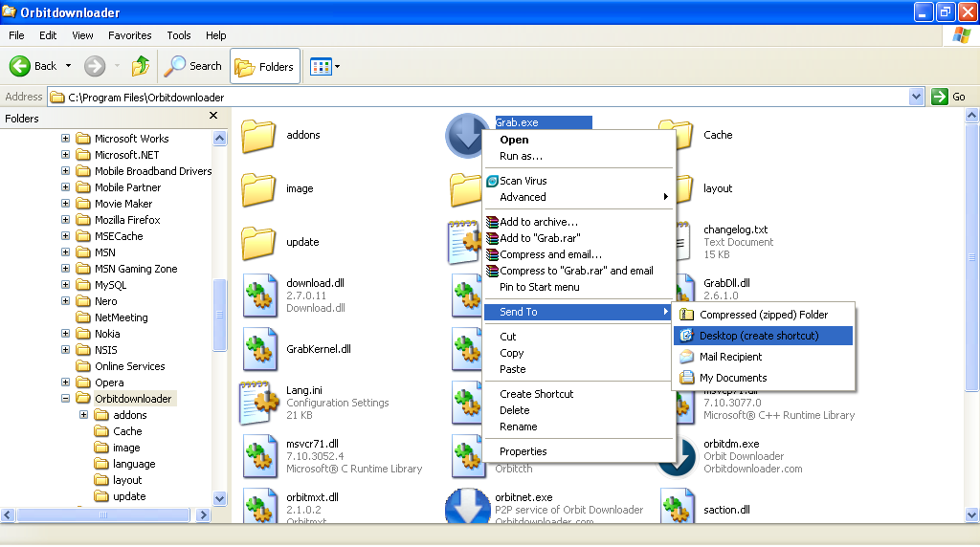
Task: Select language subfolder in tree
Action: pos(134,464)
